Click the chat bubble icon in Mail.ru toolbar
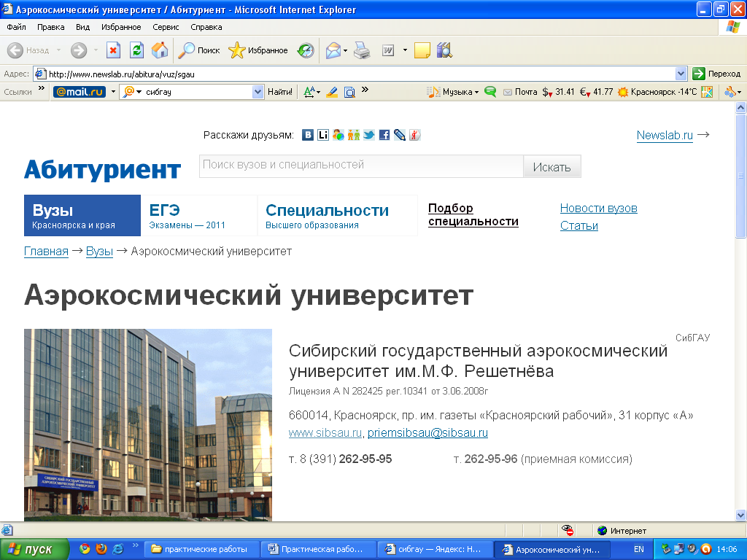Screen dimensions: 747x560 490,91
